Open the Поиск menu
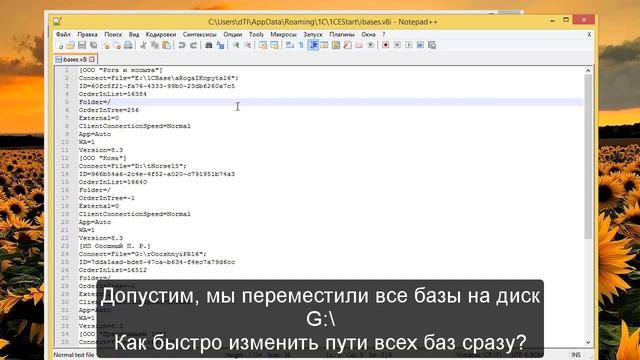 [x=113, y=34]
